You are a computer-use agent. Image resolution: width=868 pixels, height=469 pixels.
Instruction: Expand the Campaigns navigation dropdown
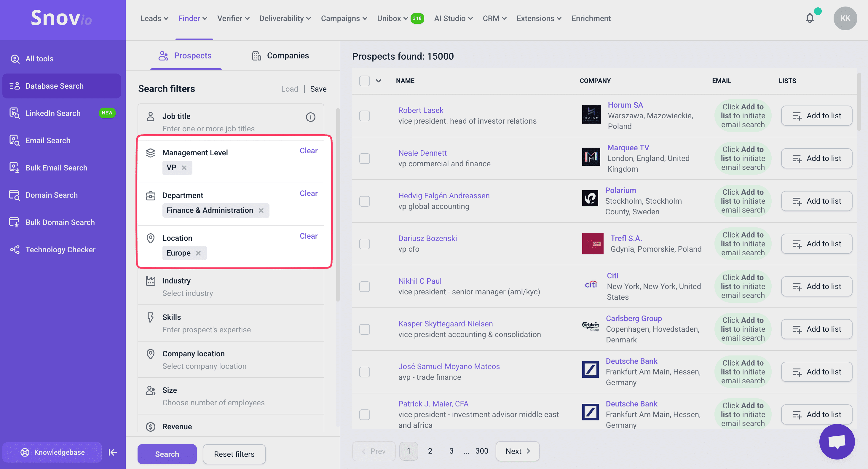[344, 18]
